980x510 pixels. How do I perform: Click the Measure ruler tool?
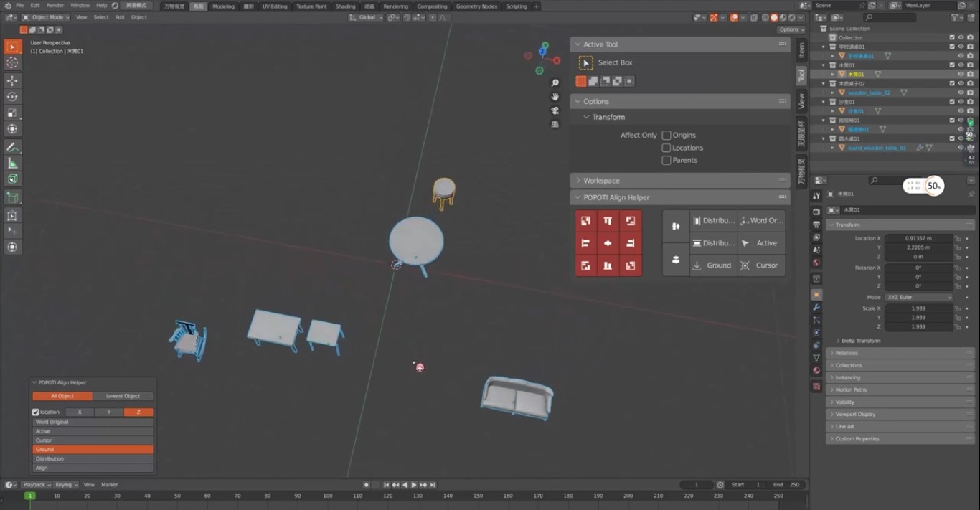pyautogui.click(x=12, y=164)
